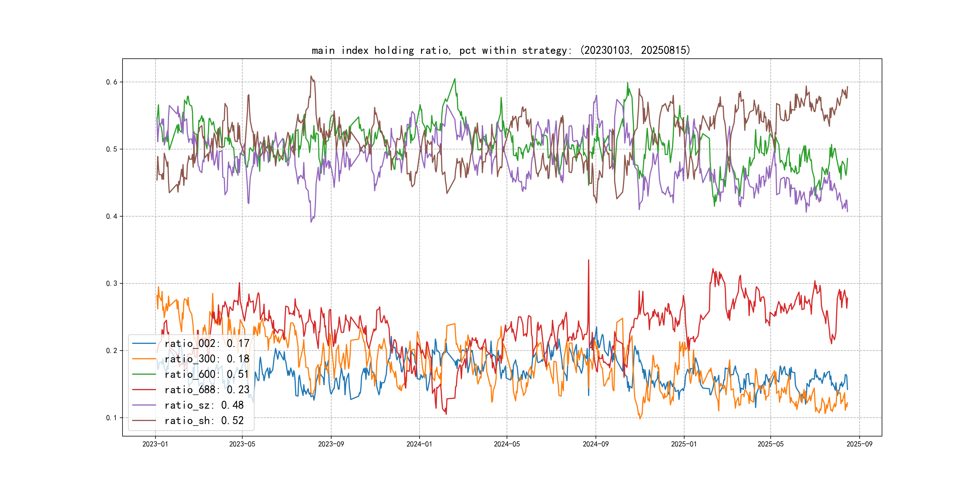
Task: Select the 'ratio_sh: 0.52' legend label
Action: pyautogui.click(x=204, y=420)
